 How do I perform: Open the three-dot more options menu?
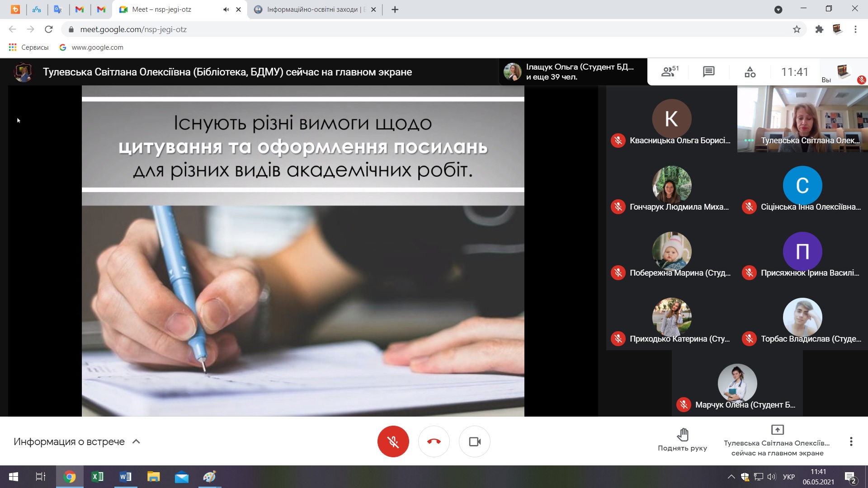click(851, 441)
